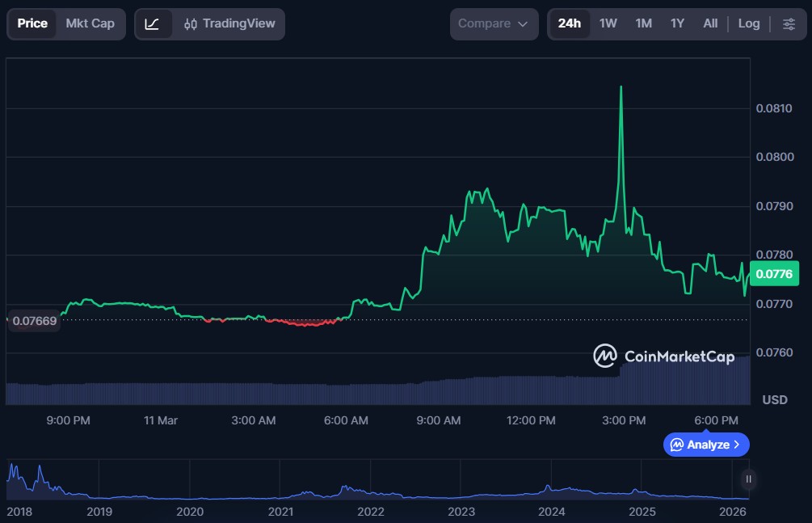Image resolution: width=812 pixels, height=523 pixels.
Task: Open the Compare dropdown
Action: tap(494, 23)
